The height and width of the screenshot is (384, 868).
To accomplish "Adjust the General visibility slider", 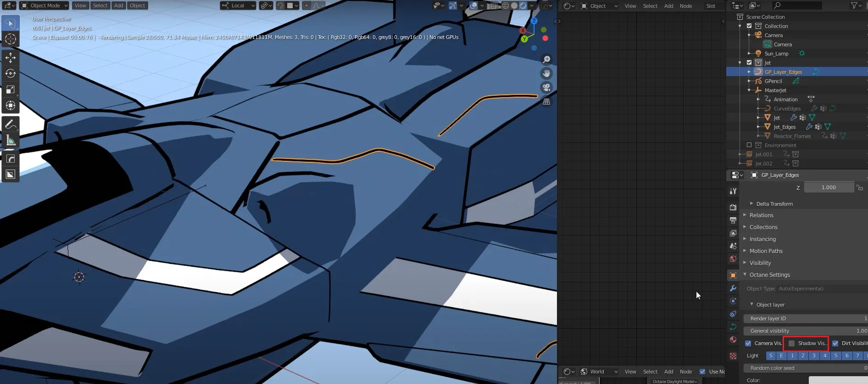I will click(805, 331).
